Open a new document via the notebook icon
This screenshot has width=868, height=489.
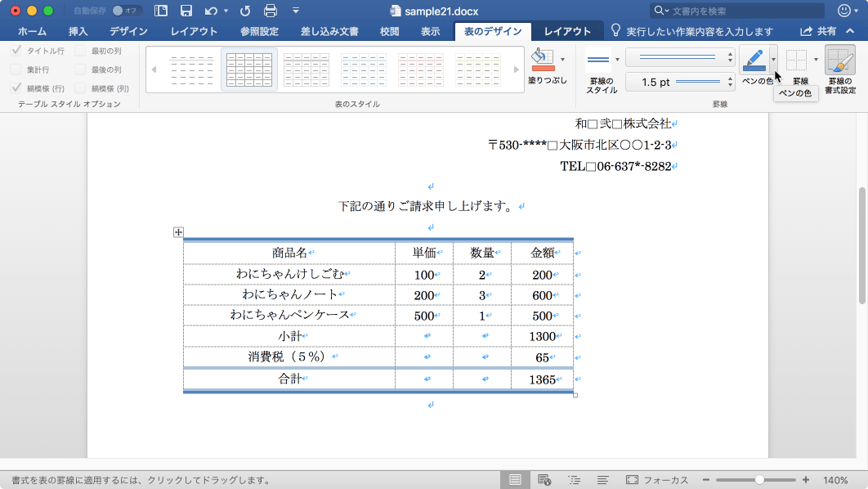point(159,11)
